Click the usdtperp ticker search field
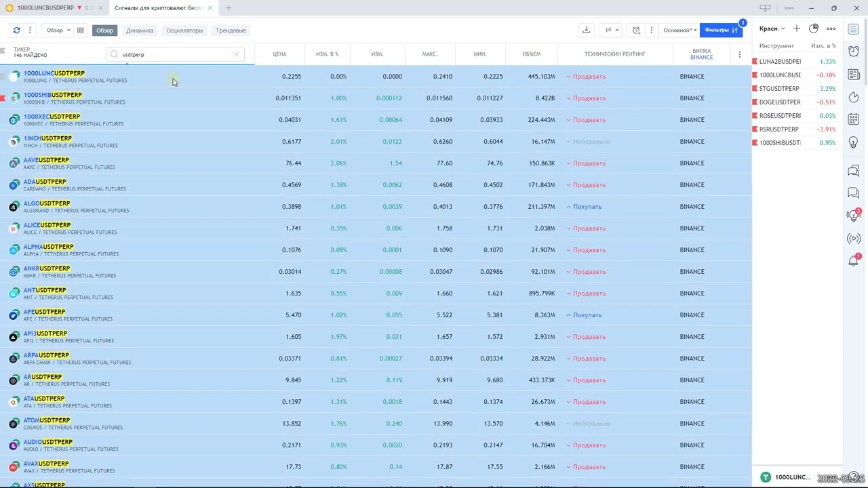The width and height of the screenshot is (868, 488). click(x=175, y=54)
